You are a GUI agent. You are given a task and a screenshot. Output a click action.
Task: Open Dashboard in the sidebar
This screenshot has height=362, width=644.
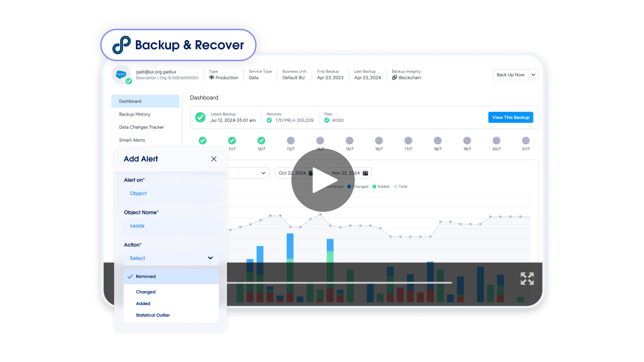[145, 101]
